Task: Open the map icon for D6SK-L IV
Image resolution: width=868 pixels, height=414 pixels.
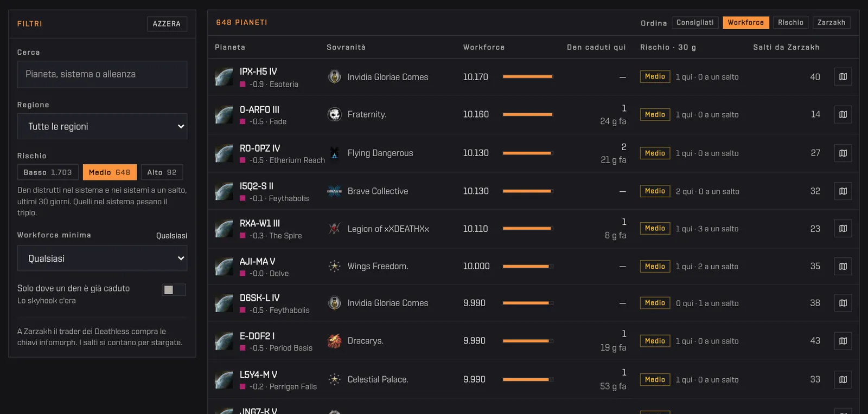Action: [843, 303]
